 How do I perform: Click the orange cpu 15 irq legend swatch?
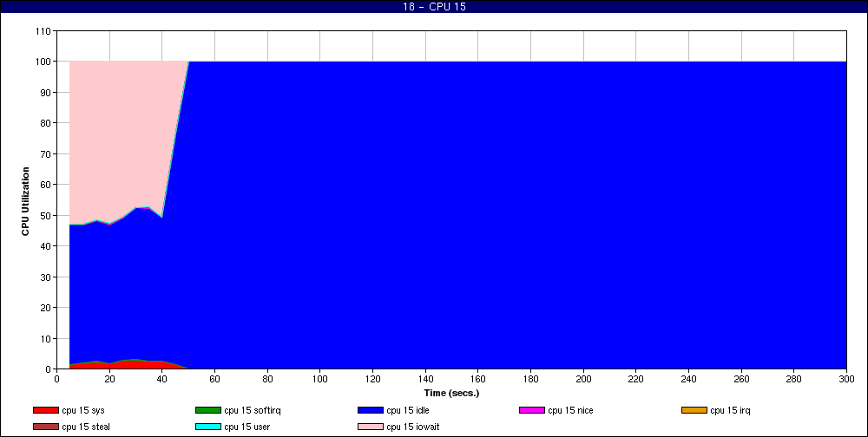[x=694, y=410]
